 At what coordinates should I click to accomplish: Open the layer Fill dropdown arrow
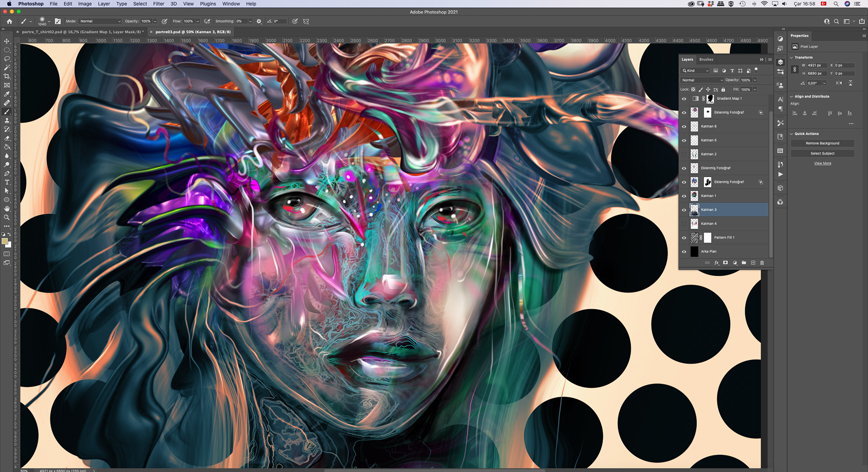tap(755, 90)
